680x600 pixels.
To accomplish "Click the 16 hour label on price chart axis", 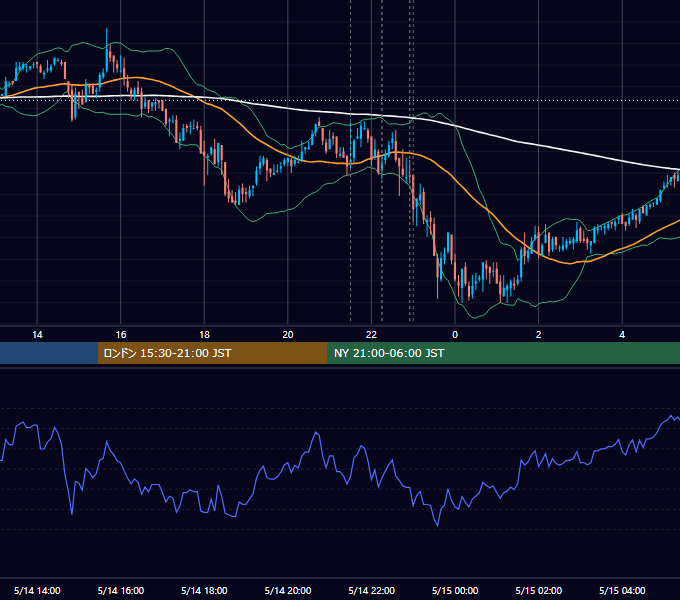I will tap(121, 335).
